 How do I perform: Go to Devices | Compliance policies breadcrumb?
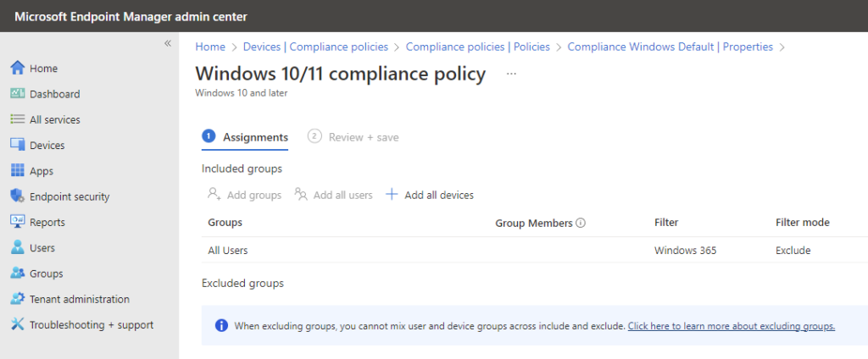tap(315, 47)
